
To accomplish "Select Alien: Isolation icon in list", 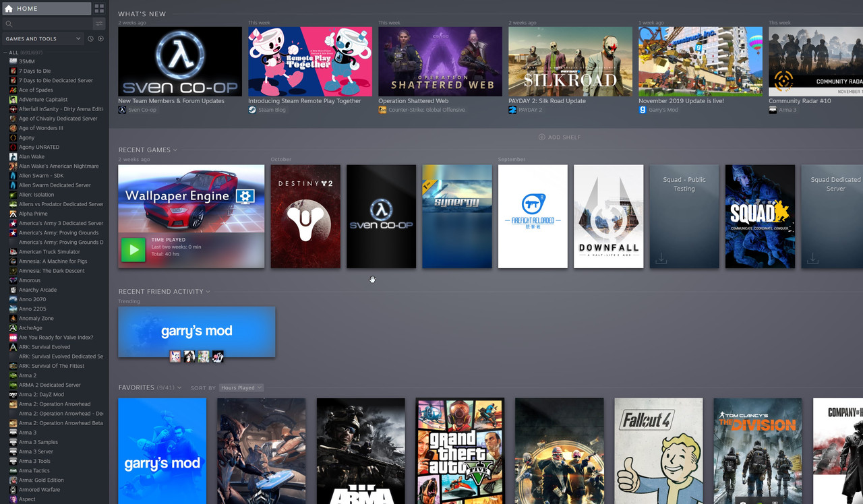I will click(x=13, y=195).
